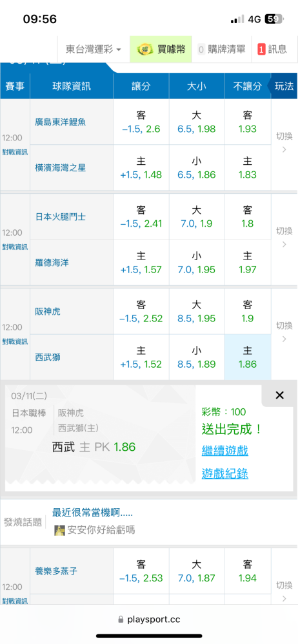Pick 主 1.97 moneyline for 羅德
This screenshot has width=298, height=644.
point(248,263)
